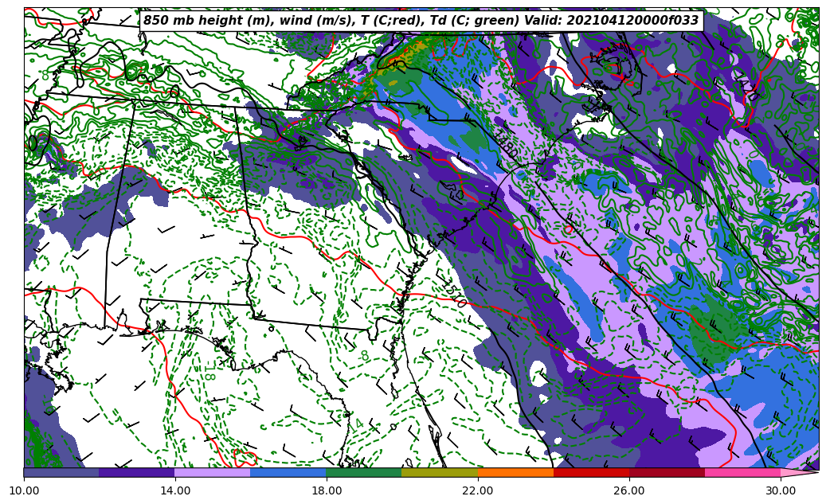Select the 28–30 pink colorbar segment
The height and width of the screenshot is (504, 826).
tap(743, 472)
